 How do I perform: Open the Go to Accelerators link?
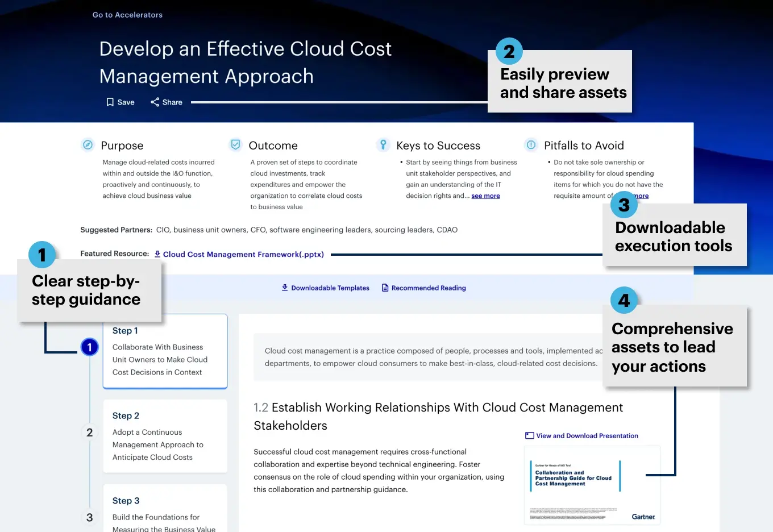click(127, 14)
